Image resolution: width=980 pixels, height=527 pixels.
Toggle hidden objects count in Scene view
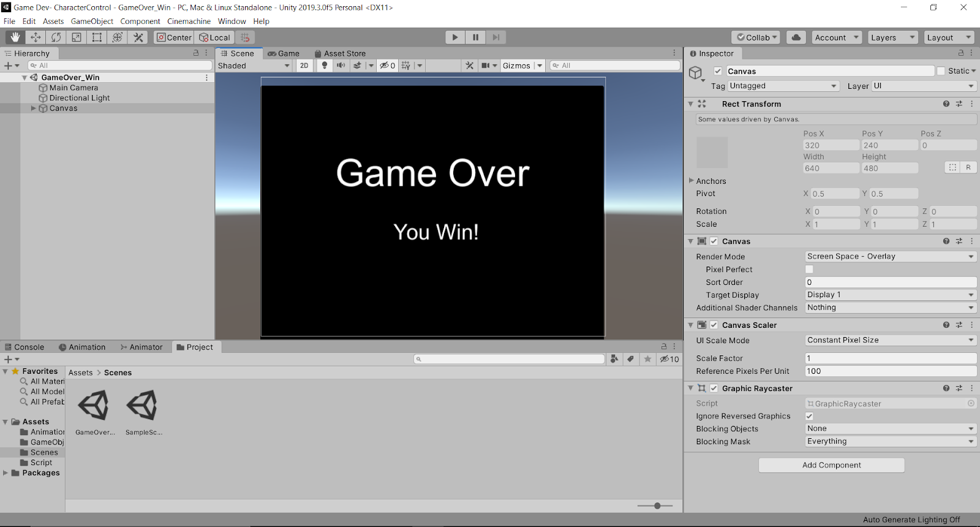387,66
